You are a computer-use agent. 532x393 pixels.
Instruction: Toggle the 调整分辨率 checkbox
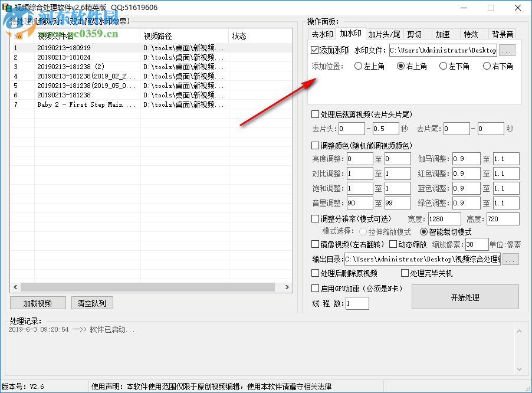[x=316, y=218]
